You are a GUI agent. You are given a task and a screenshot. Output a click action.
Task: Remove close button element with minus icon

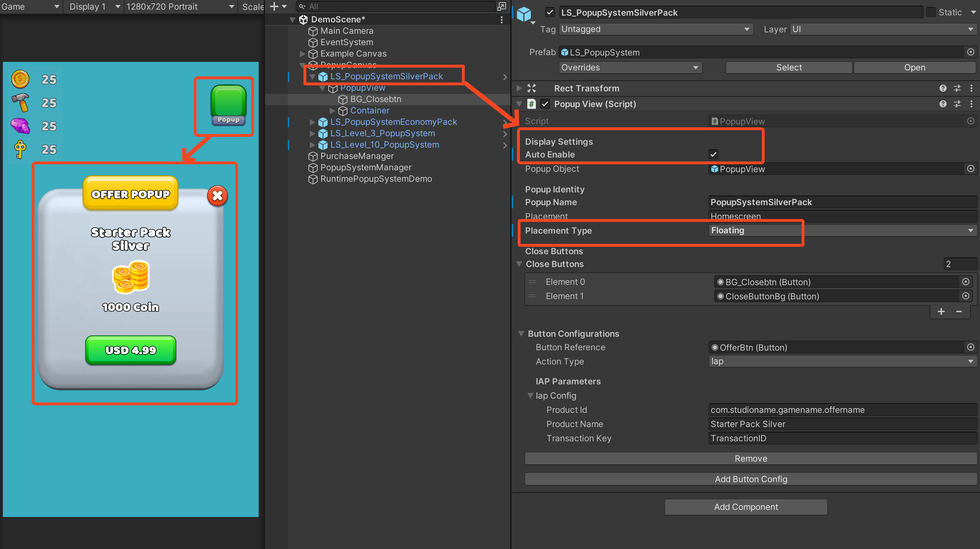(x=959, y=311)
